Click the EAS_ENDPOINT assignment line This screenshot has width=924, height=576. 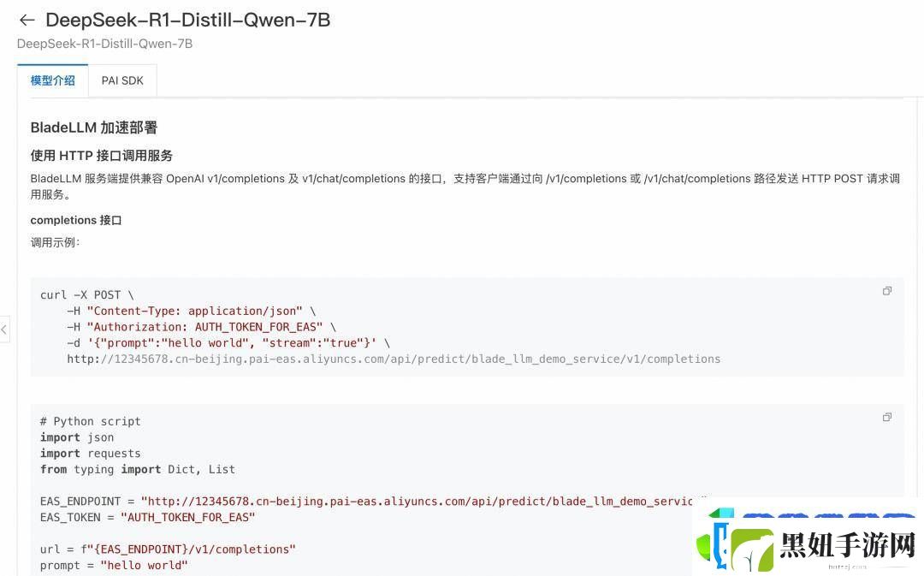coord(373,502)
